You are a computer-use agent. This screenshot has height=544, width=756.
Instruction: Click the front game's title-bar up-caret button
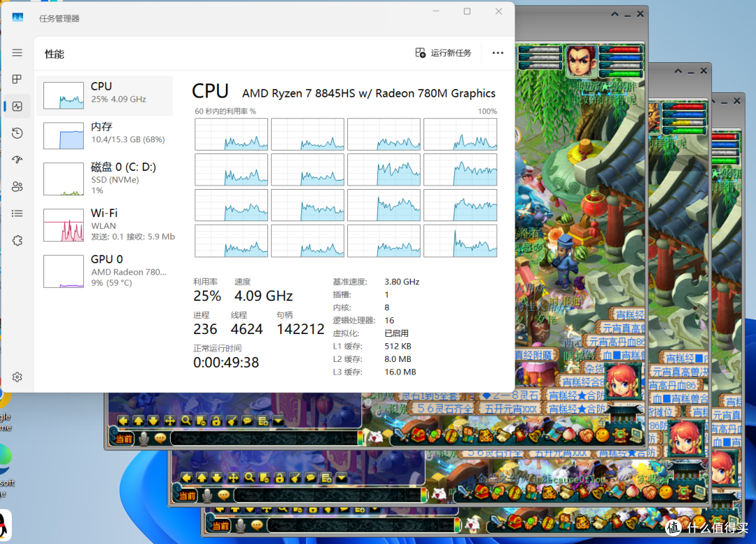pyautogui.click(x=615, y=14)
